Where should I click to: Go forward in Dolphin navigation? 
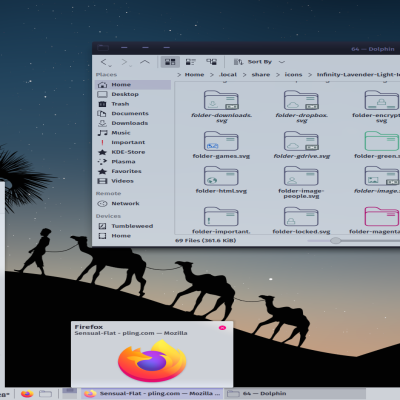tap(125, 62)
